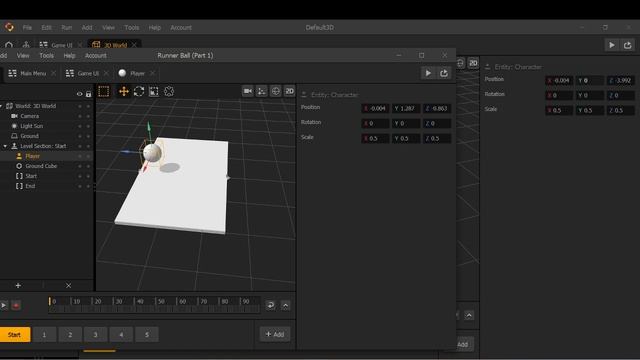Click the red record button
Viewport: 640px width, 360px height.
(x=16, y=305)
